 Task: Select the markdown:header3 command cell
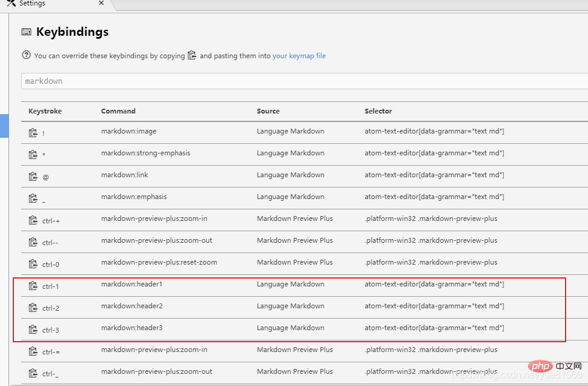coord(132,327)
